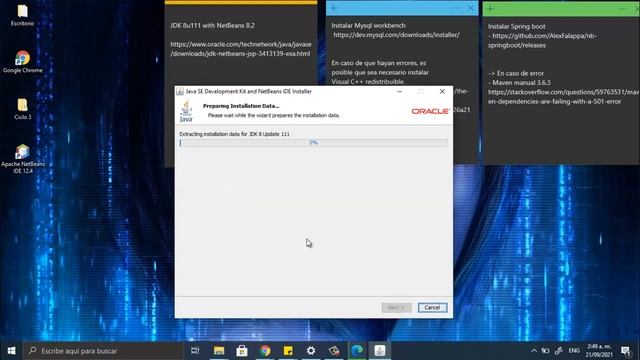Open Google Chrome from the taskbar

265,351
